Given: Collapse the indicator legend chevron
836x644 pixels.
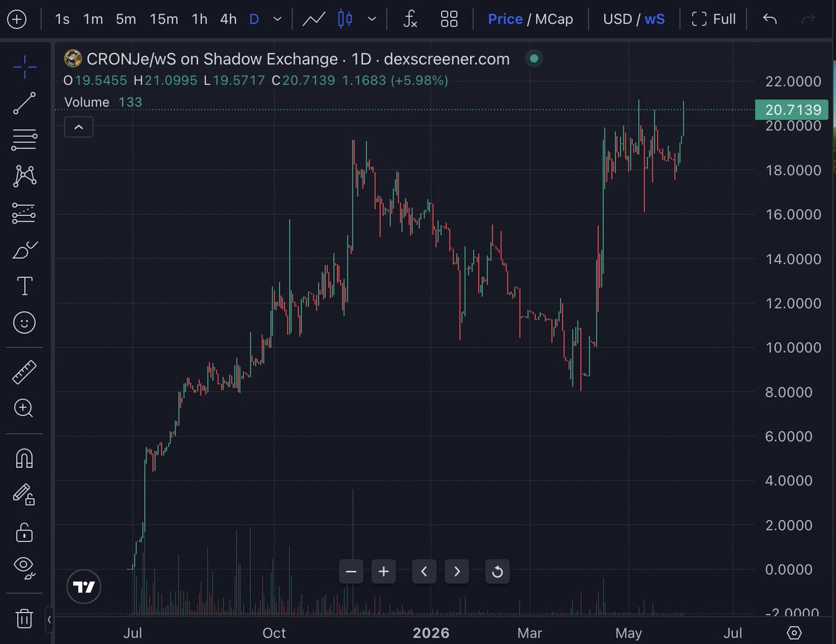Looking at the screenshot, I should point(79,127).
